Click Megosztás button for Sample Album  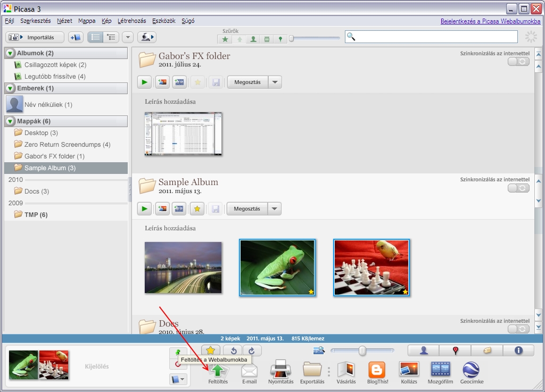pos(247,208)
